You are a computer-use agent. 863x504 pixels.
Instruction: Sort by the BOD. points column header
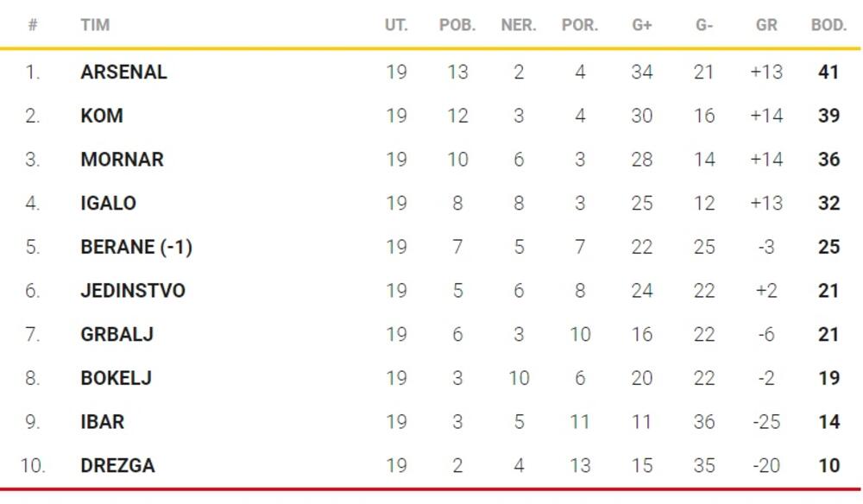click(828, 25)
